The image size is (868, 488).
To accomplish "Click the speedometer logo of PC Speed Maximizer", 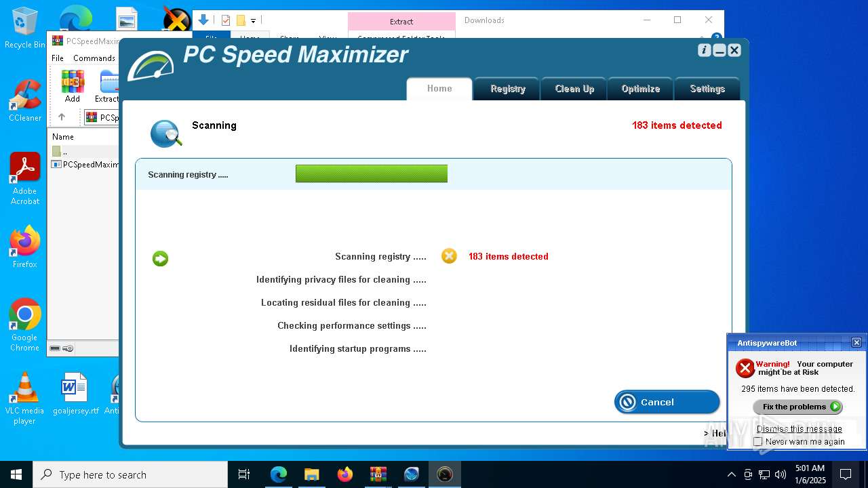I will pyautogui.click(x=151, y=66).
